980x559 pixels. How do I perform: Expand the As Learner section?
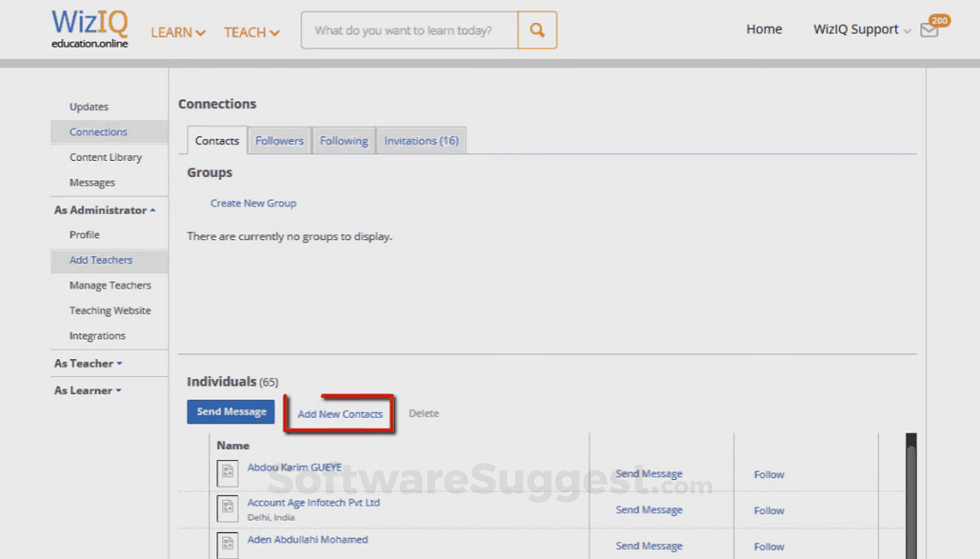[87, 390]
